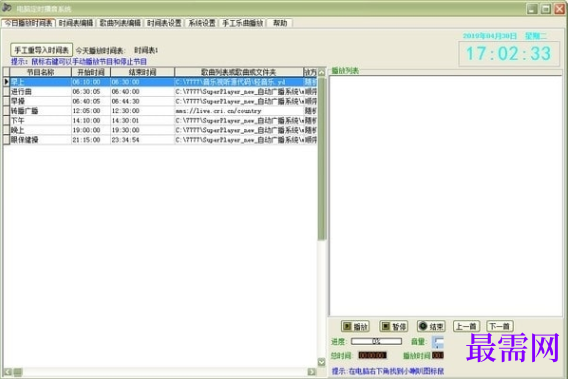Viewport: 578px width, 379px height.
Task: Open the 帮助 tab
Action: (x=280, y=23)
